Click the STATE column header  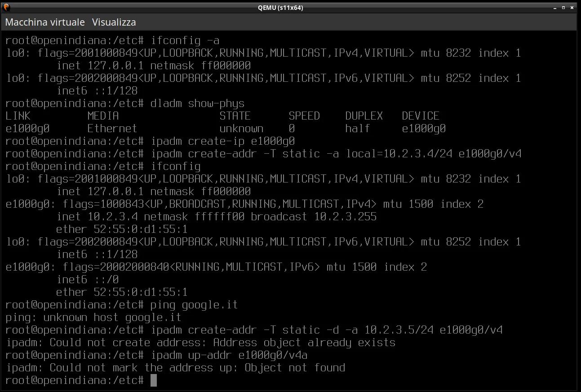click(x=235, y=116)
